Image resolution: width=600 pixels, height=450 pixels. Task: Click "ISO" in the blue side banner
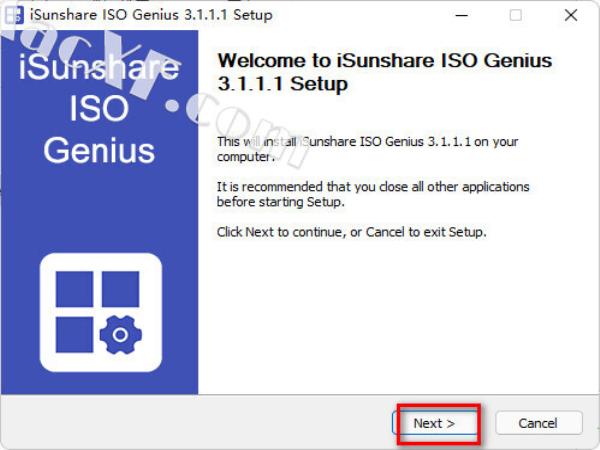pyautogui.click(x=99, y=108)
